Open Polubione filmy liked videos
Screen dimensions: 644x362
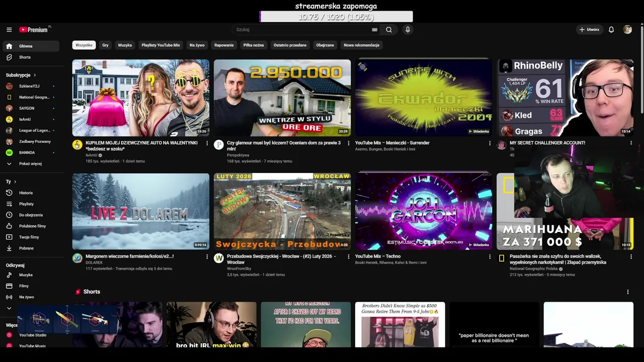31,226
